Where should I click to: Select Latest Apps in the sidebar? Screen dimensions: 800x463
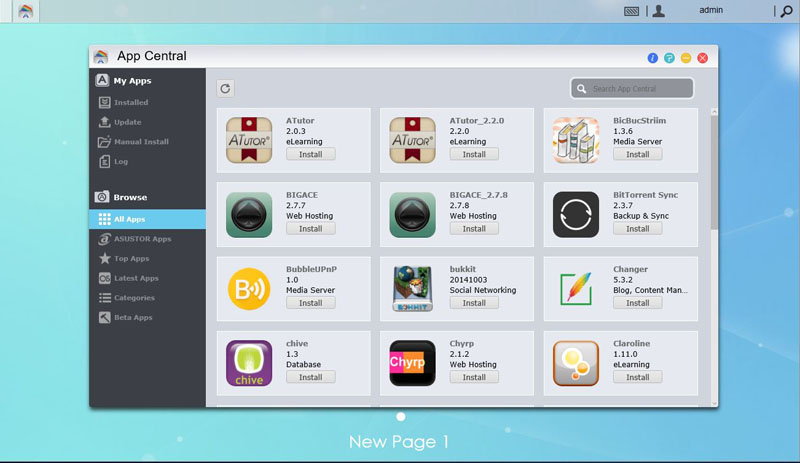click(147, 278)
